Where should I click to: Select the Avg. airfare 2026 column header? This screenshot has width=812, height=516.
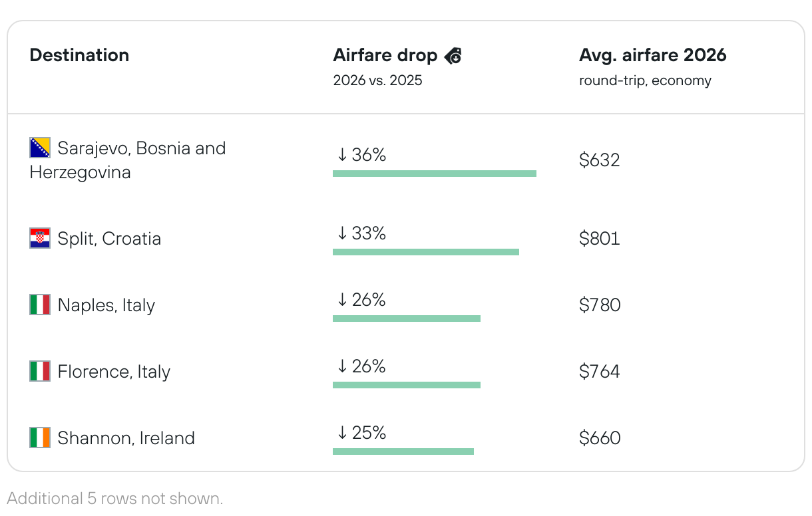tap(652, 55)
